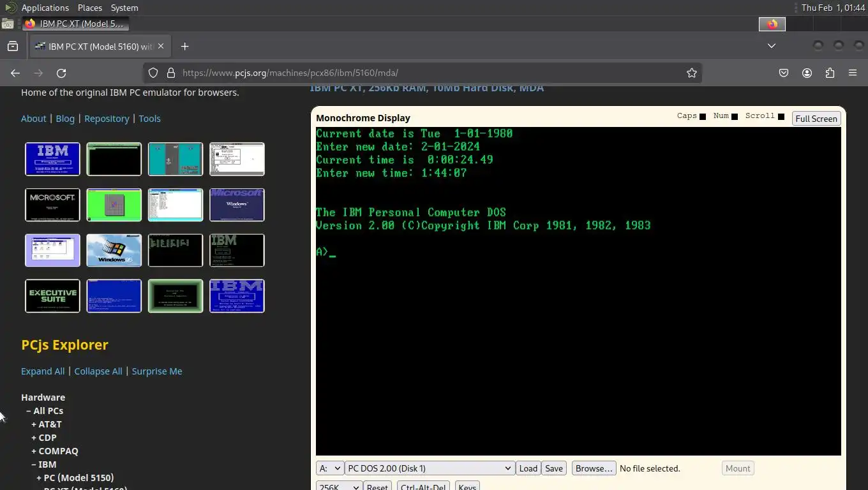Click the Load diskette button
The image size is (868, 490).
(x=528, y=468)
